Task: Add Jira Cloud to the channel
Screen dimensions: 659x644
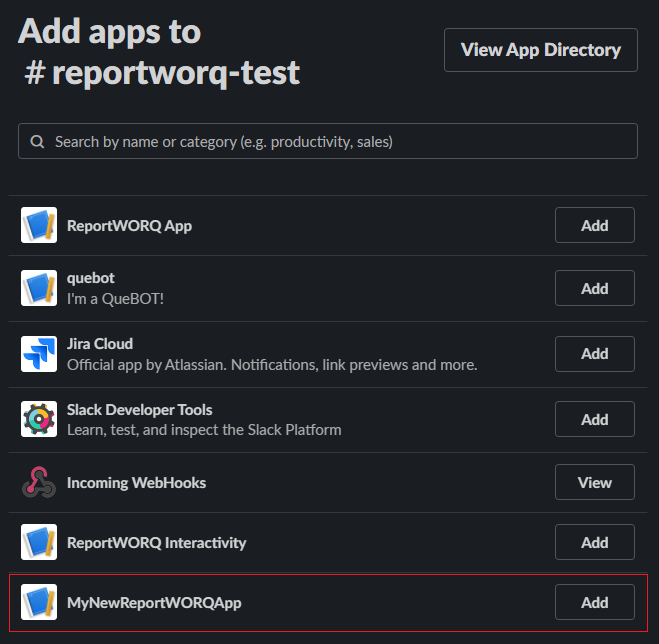Action: (594, 354)
